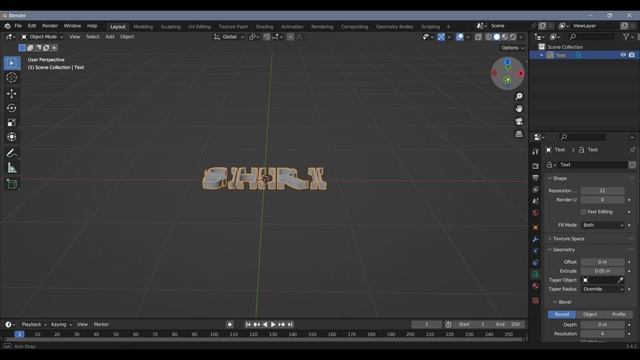This screenshot has height=360, width=640.
Task: Switch to the Shading workspace tab
Action: [264, 27]
